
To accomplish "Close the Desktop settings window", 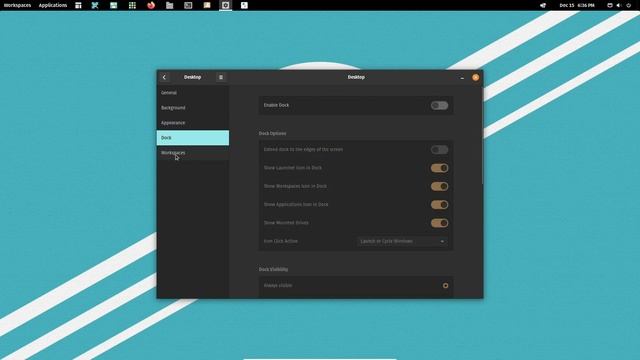I will (x=476, y=77).
